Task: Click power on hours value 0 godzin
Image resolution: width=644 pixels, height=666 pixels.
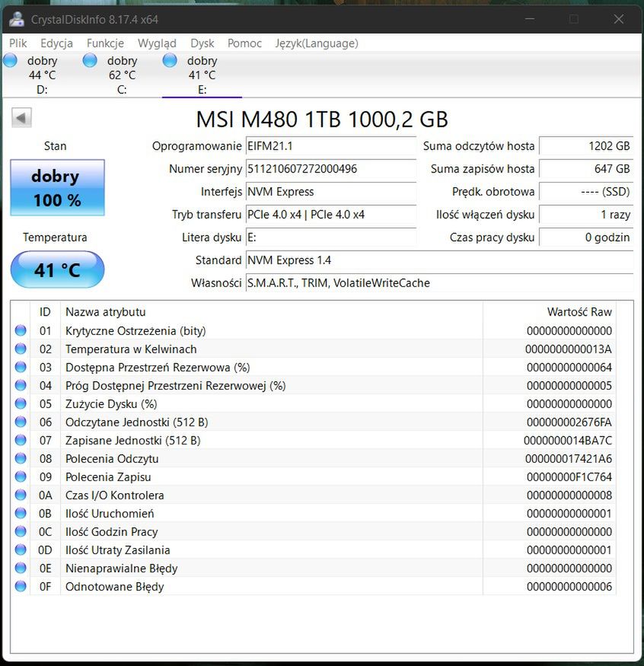Action: point(586,237)
